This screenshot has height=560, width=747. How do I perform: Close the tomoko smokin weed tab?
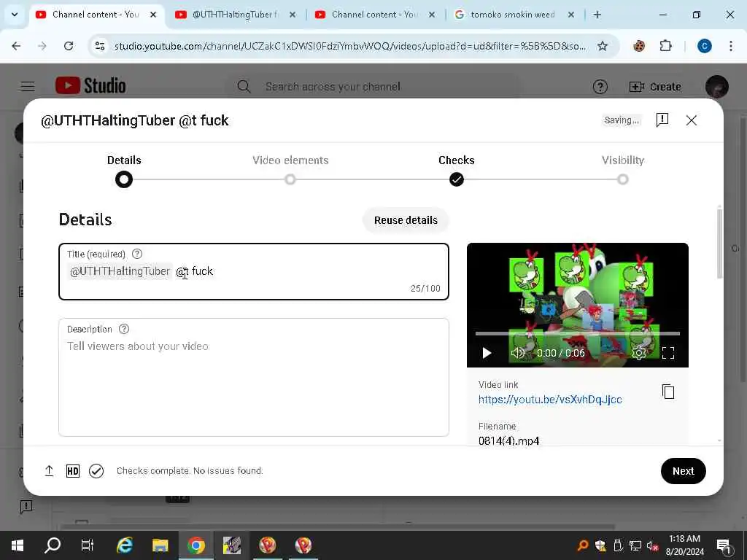(x=570, y=15)
